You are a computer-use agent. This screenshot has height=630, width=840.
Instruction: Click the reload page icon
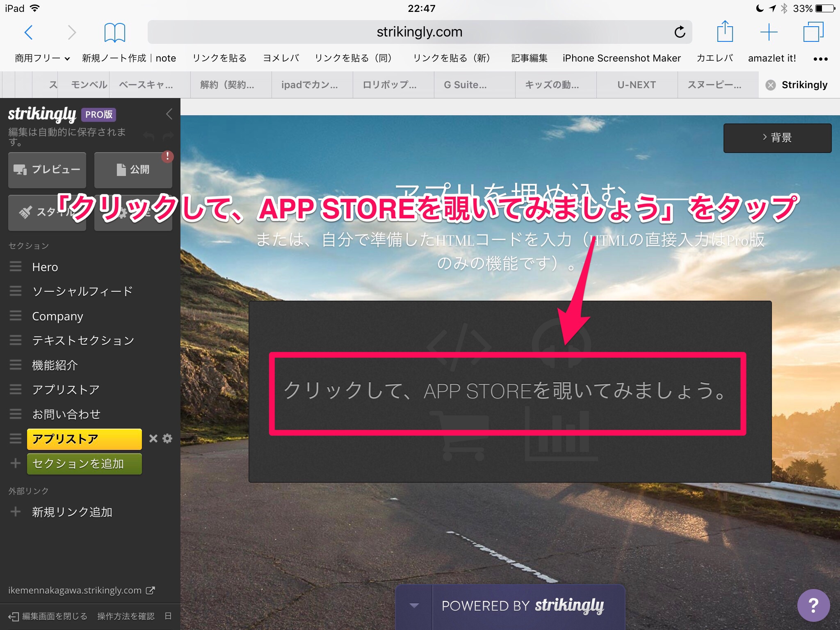coord(680,32)
